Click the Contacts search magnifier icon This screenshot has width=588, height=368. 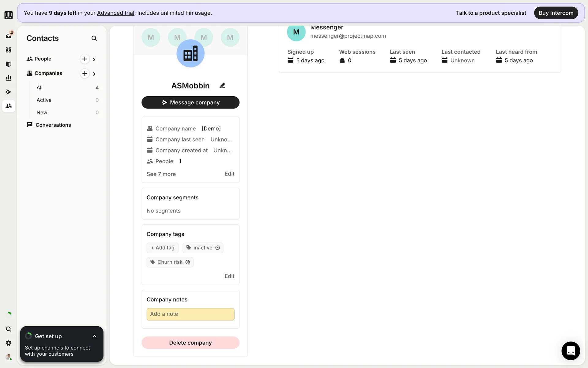pyautogui.click(x=94, y=38)
